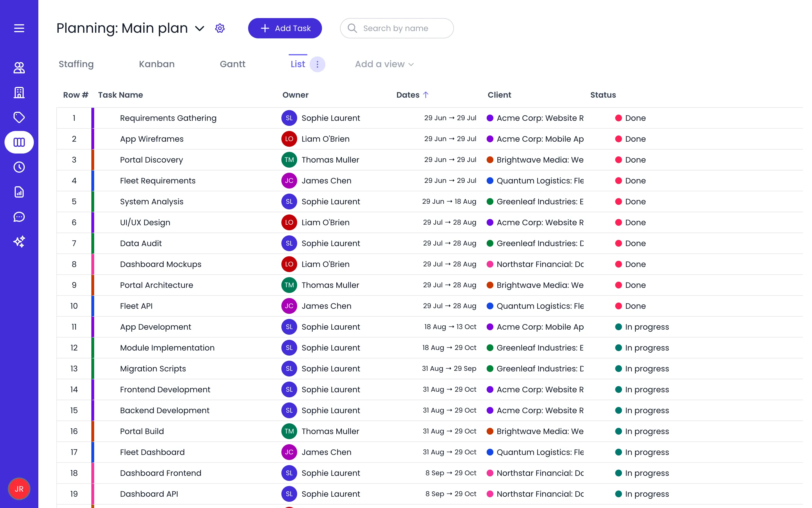Open the People icon in the sidebar
This screenshot has width=812, height=508.
[x=19, y=67]
